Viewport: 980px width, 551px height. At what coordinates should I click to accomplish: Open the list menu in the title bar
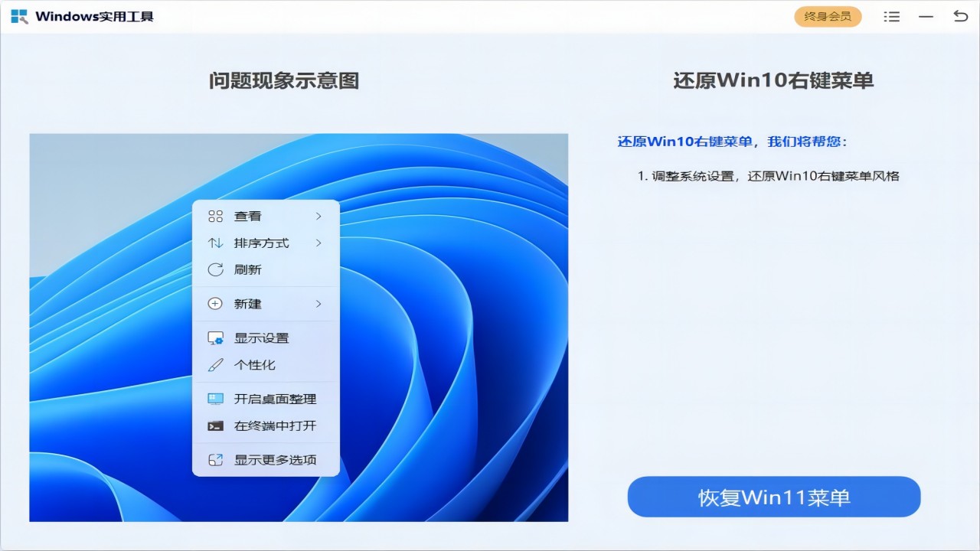(891, 16)
